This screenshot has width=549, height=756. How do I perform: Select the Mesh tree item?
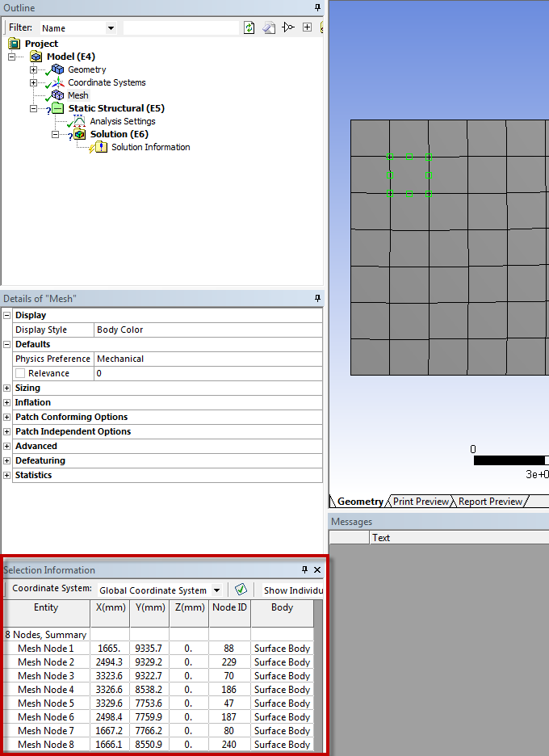click(x=78, y=95)
